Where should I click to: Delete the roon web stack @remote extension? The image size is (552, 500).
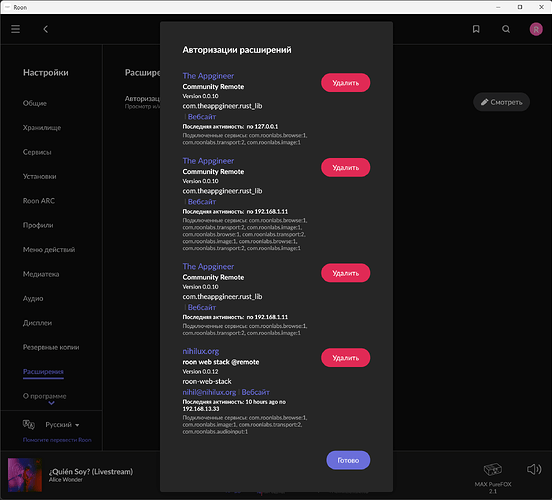pos(345,358)
